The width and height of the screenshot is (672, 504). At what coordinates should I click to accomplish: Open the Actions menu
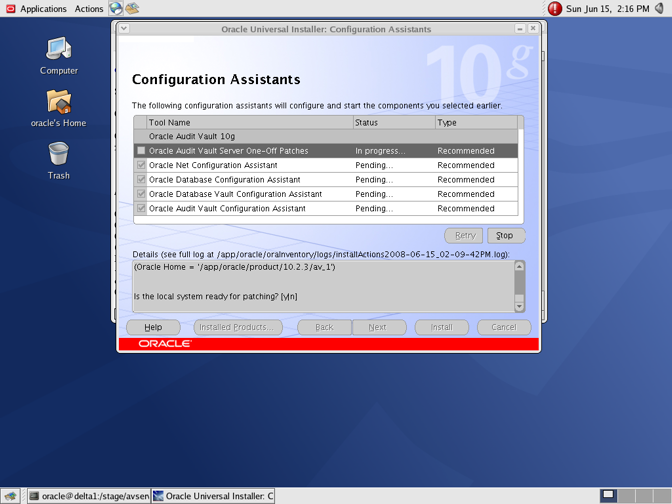click(89, 9)
